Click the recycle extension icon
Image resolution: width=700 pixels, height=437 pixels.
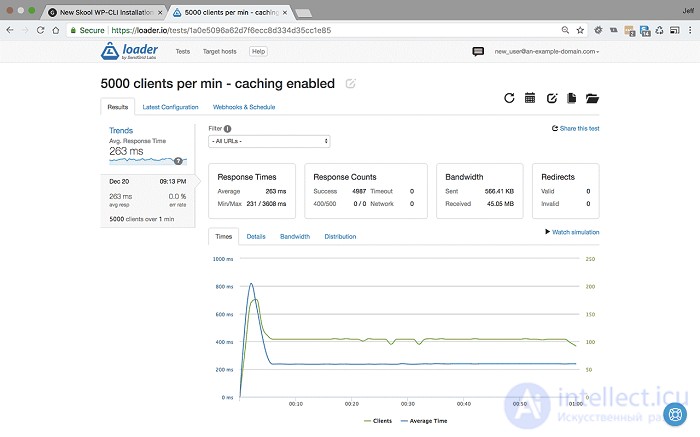click(659, 30)
